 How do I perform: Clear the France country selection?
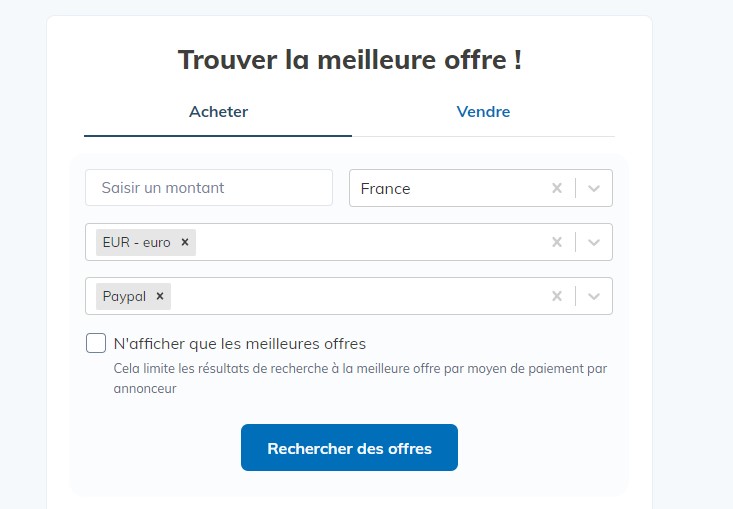(x=557, y=188)
